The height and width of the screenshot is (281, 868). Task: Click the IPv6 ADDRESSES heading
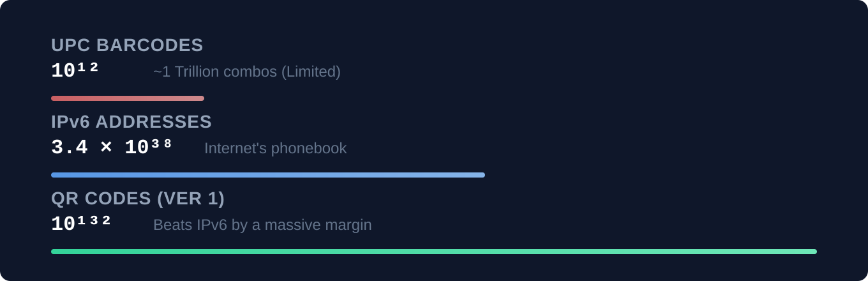coord(131,122)
